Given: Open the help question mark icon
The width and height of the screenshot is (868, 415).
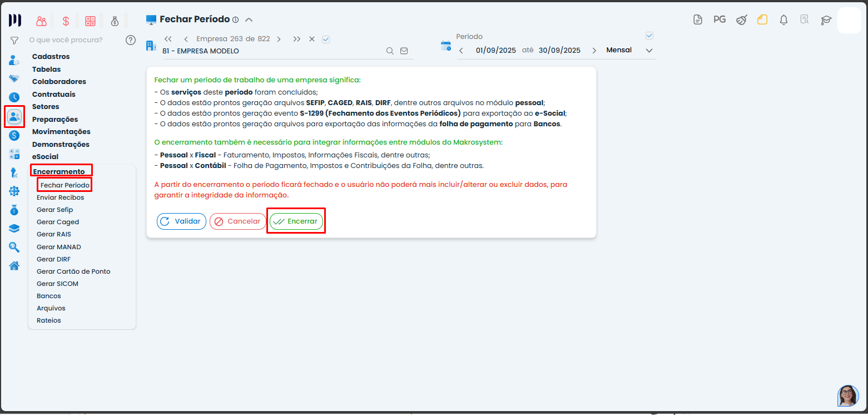Looking at the screenshot, I should 131,40.
